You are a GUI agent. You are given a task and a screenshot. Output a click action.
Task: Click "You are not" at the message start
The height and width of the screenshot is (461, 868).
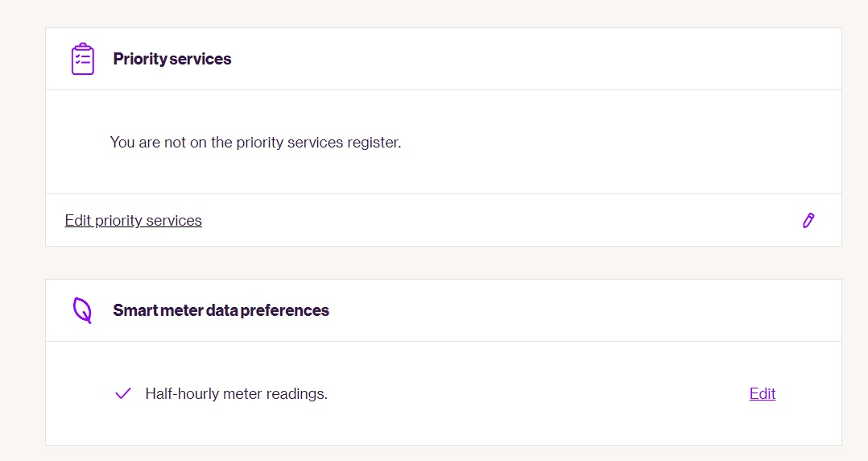(x=142, y=142)
